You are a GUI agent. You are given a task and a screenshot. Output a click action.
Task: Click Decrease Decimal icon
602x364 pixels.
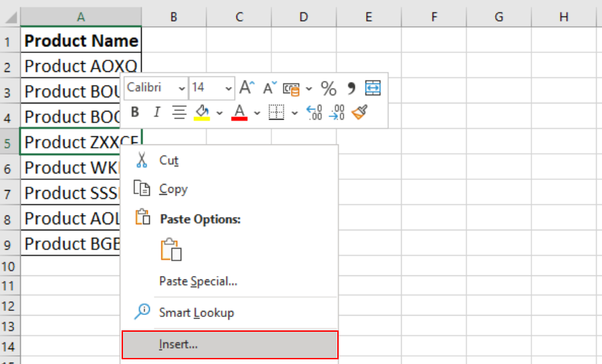tap(337, 113)
